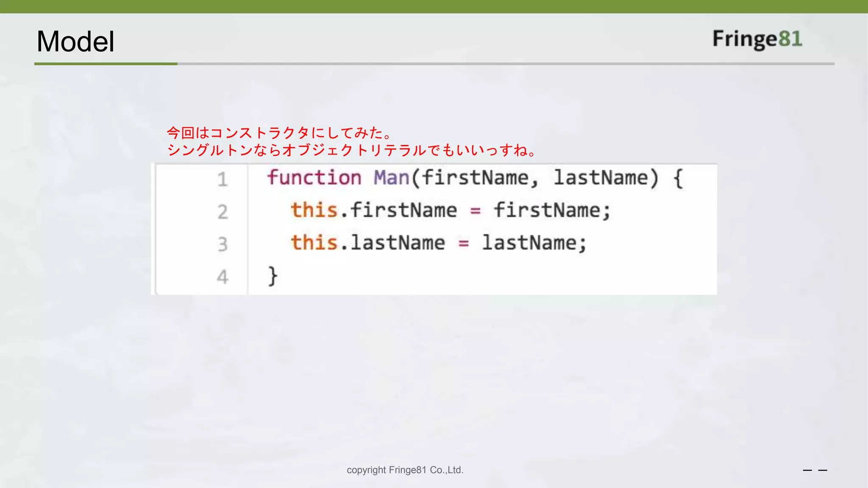Click code line number 1

[223, 179]
